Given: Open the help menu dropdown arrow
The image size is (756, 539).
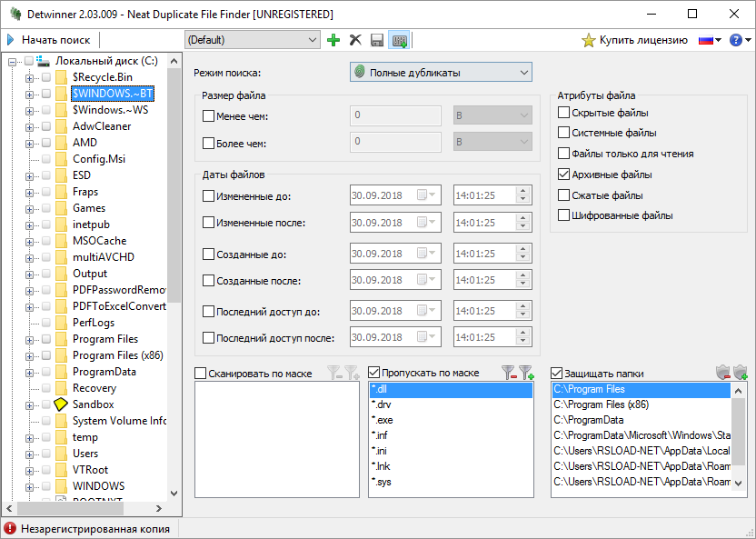Looking at the screenshot, I should pyautogui.click(x=749, y=40).
